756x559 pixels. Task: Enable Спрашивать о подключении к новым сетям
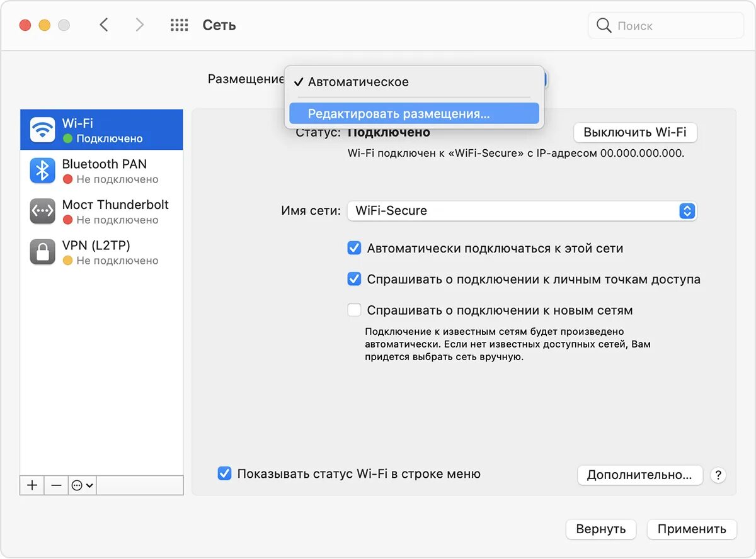[354, 310]
